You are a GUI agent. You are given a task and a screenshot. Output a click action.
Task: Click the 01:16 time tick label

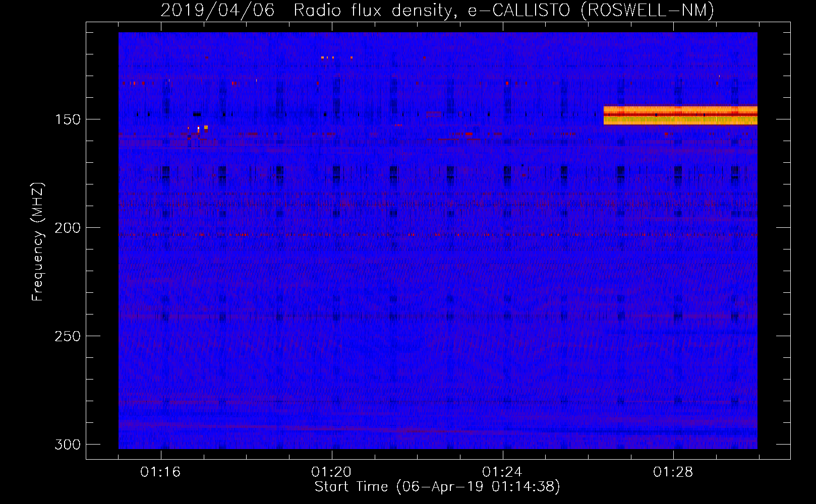160,472
